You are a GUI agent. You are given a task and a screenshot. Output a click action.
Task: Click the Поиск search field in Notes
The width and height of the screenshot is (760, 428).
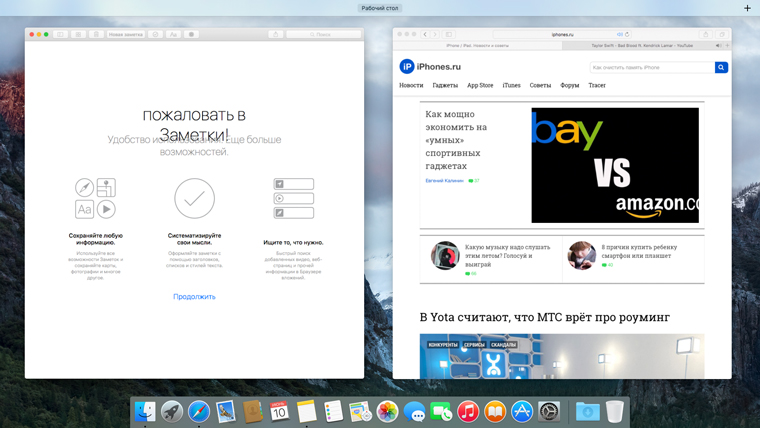(x=323, y=34)
